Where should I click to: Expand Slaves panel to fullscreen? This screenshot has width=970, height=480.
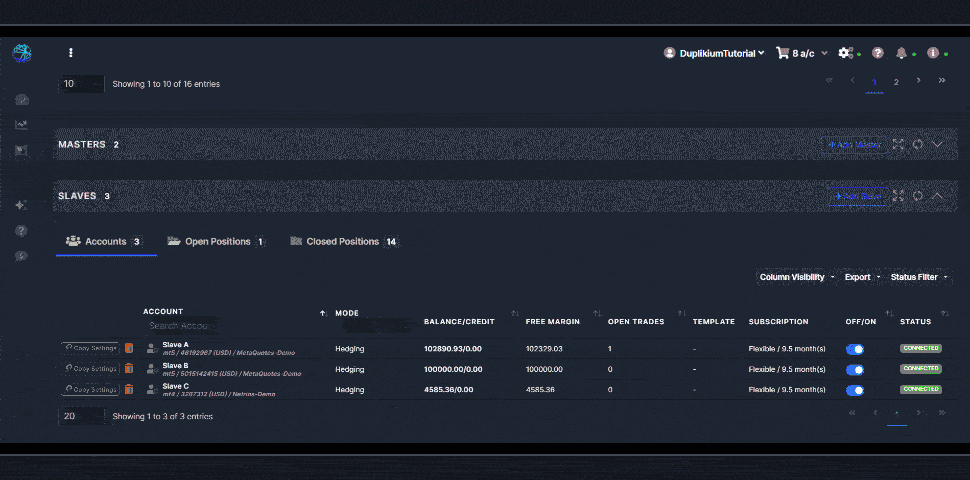(898, 196)
